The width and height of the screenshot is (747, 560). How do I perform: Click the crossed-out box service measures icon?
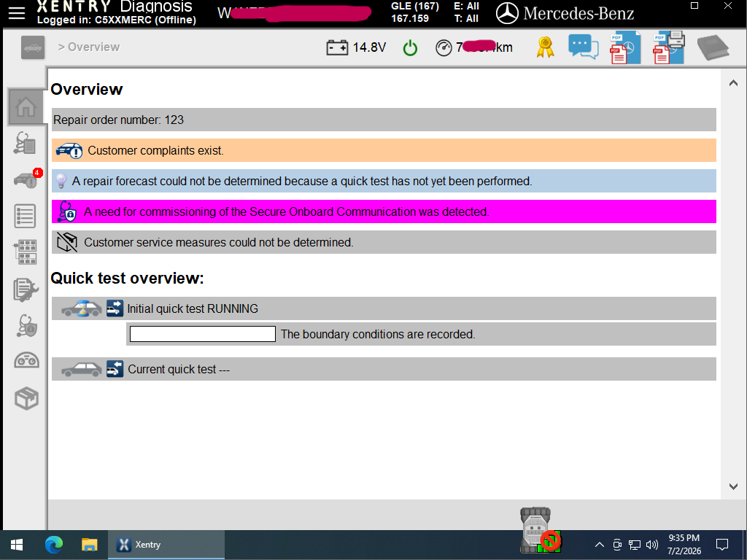[x=67, y=242]
